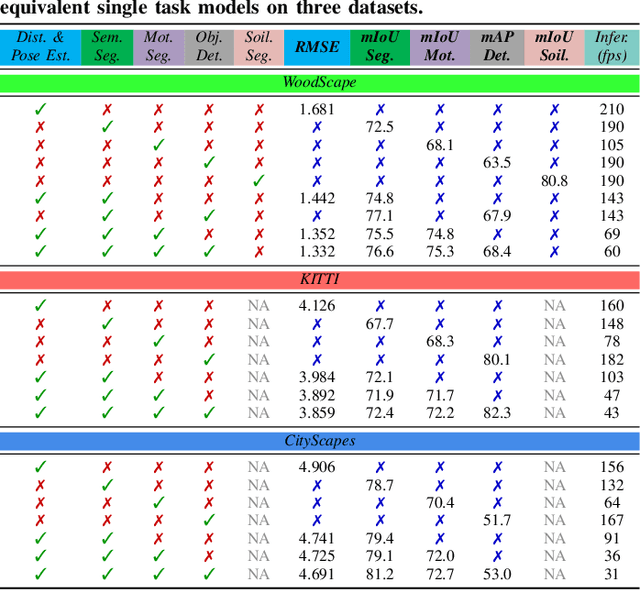Click the mAP Det. value 51.7
Screen dimensions: 640x590
pos(497,520)
